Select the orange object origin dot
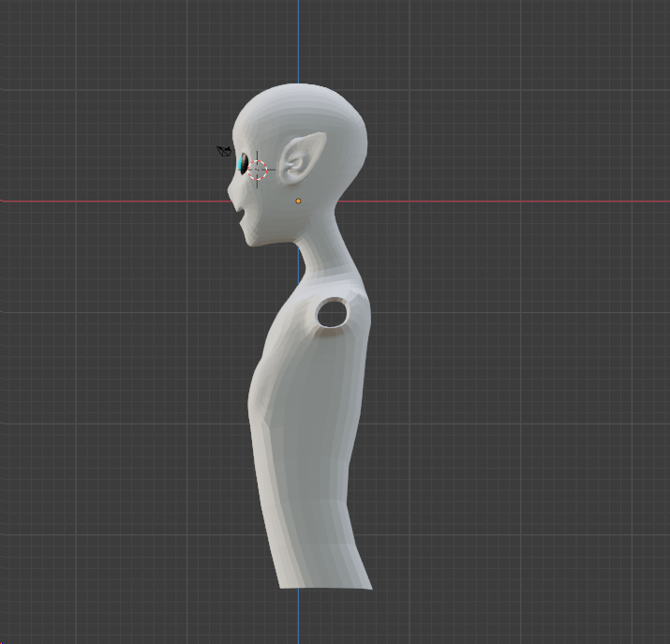670x644 pixels. 298,201
